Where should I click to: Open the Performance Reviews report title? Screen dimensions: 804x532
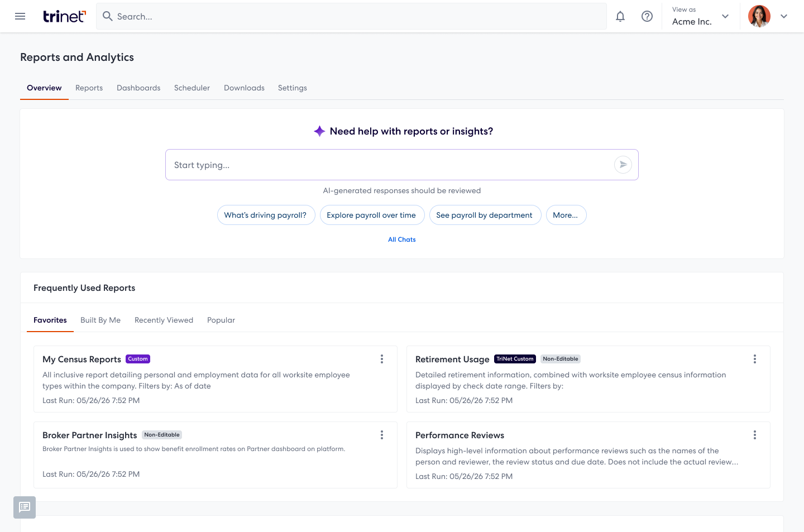click(460, 435)
